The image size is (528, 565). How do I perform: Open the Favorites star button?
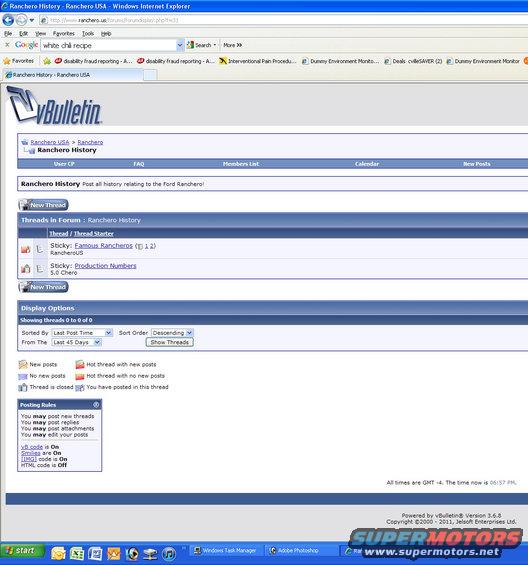click(x=18, y=61)
